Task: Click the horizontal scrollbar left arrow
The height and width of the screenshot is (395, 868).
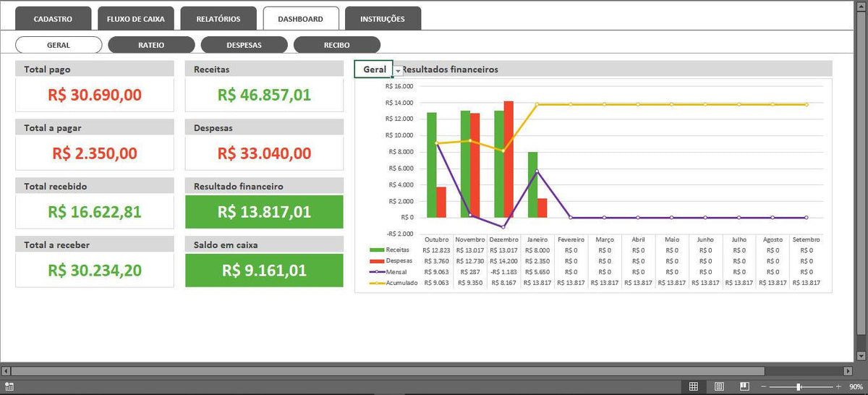Action: [6, 371]
